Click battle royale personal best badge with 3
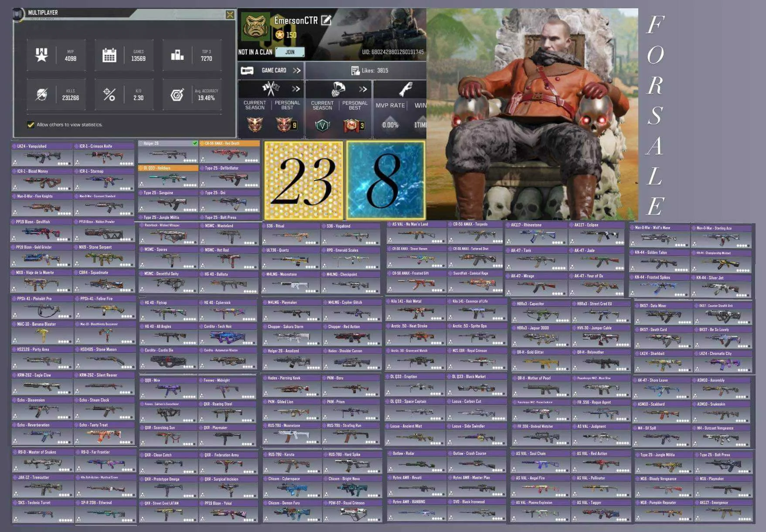Viewport: 766px width, 532px height. coord(354,125)
